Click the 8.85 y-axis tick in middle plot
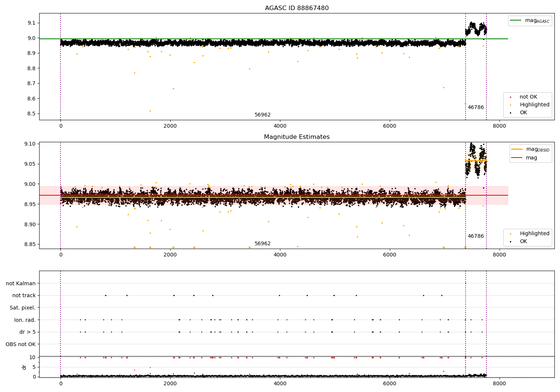This screenshot has height=392, width=560. coord(30,245)
